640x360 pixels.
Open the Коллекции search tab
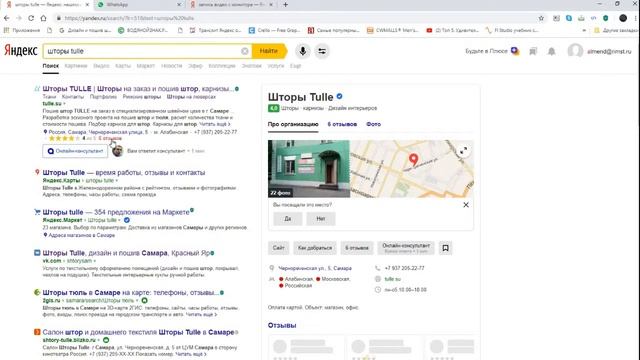(x=222, y=66)
